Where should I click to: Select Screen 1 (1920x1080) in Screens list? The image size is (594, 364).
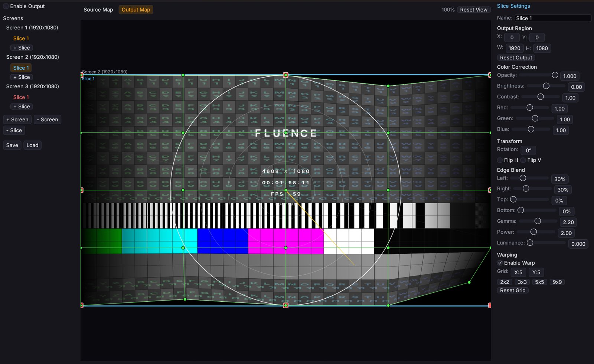[x=32, y=27]
